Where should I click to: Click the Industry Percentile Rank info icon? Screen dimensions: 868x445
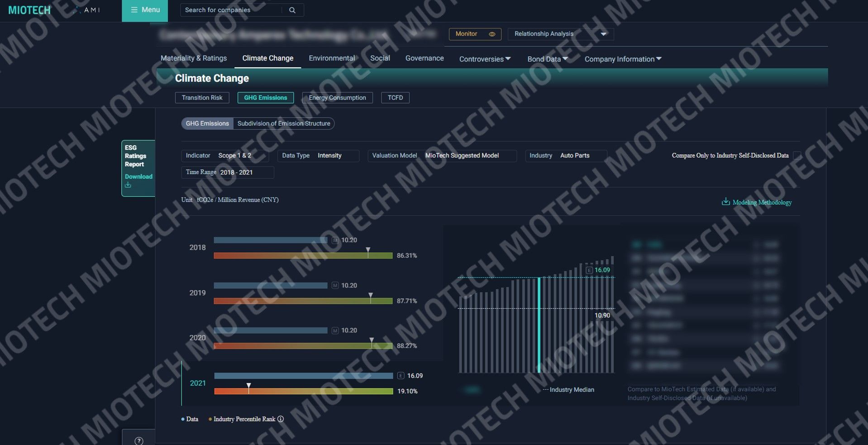click(x=281, y=419)
